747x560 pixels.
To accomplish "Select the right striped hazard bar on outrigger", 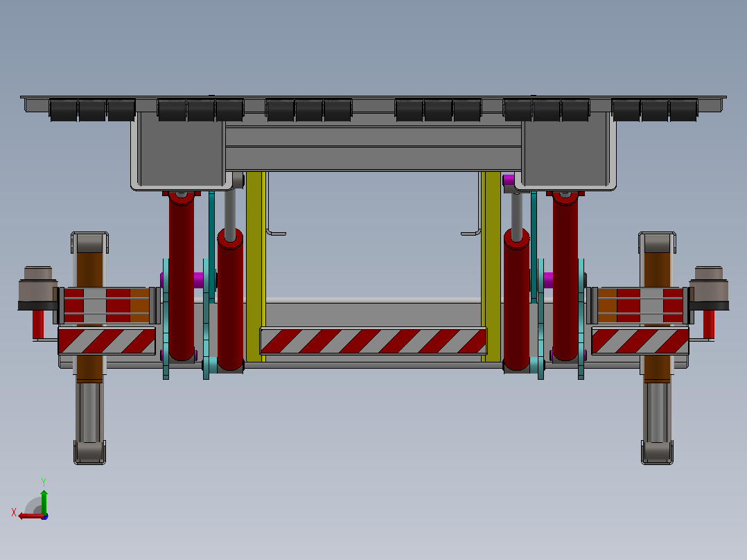I will point(640,341).
